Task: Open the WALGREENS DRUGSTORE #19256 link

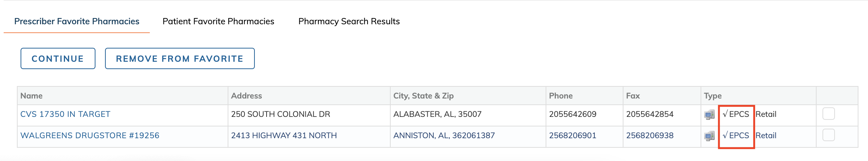Action: [x=90, y=136]
